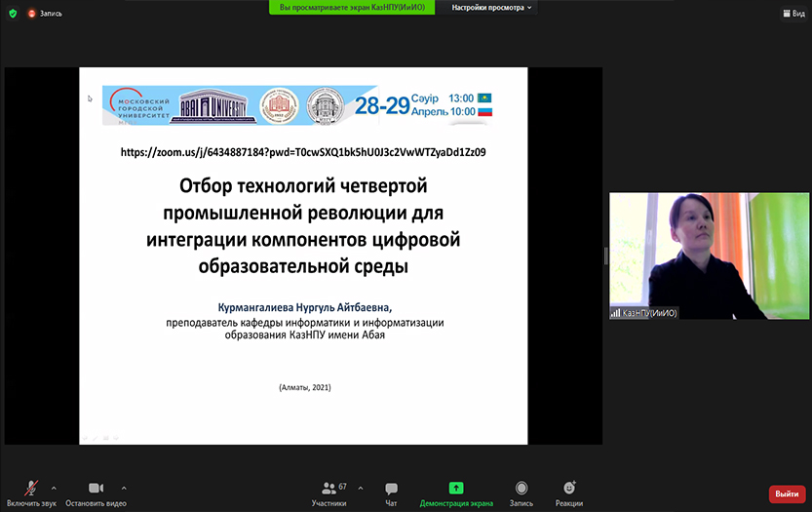This screenshot has width=812, height=512.
Task: Click the zoom.us meeting link on slide
Action: pyautogui.click(x=302, y=152)
